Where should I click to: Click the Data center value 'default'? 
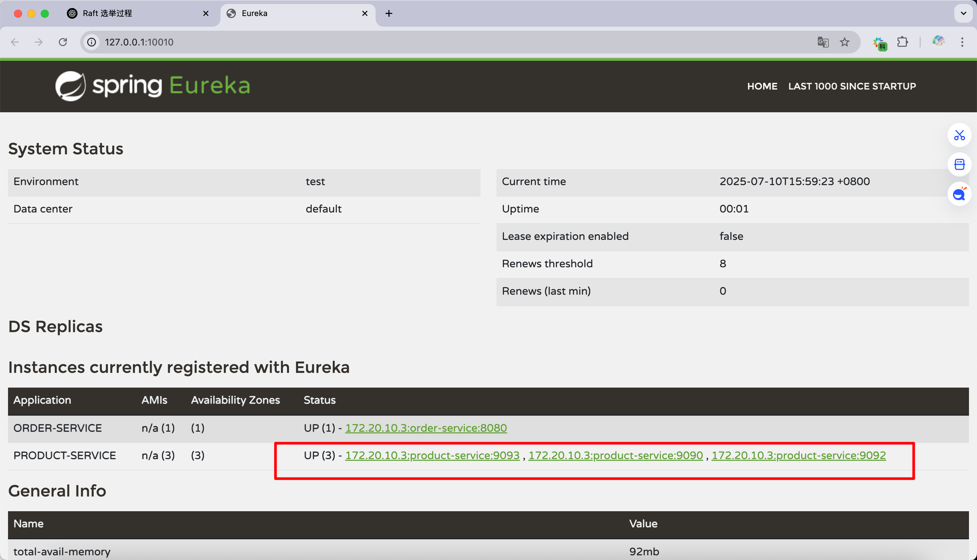(323, 209)
